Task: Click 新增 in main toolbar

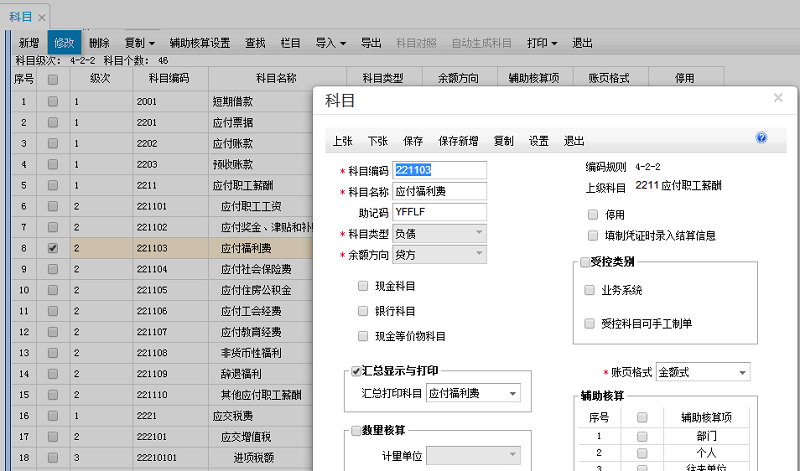Action: pos(29,43)
